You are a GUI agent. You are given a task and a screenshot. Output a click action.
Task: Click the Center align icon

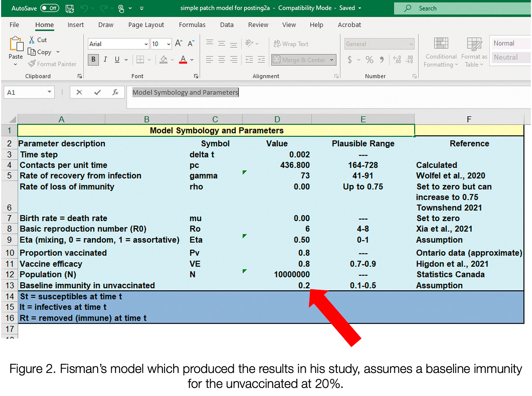[221, 60]
